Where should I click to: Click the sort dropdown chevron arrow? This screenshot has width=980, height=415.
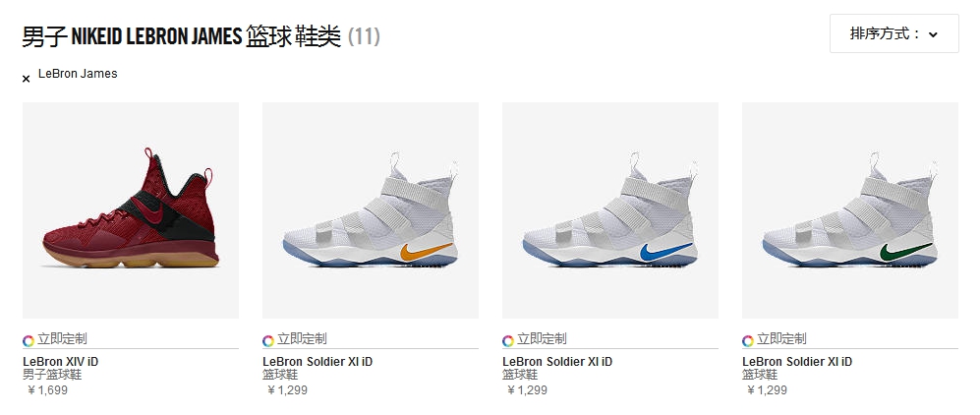(x=933, y=35)
